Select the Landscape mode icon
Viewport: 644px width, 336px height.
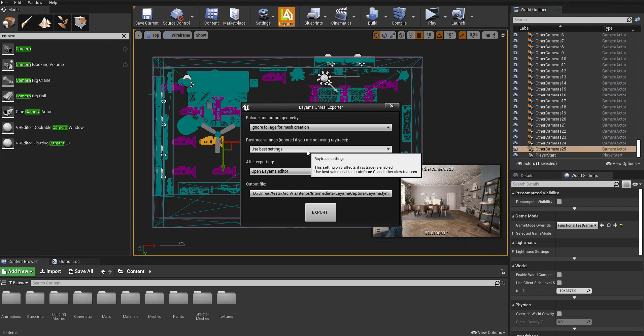point(45,23)
